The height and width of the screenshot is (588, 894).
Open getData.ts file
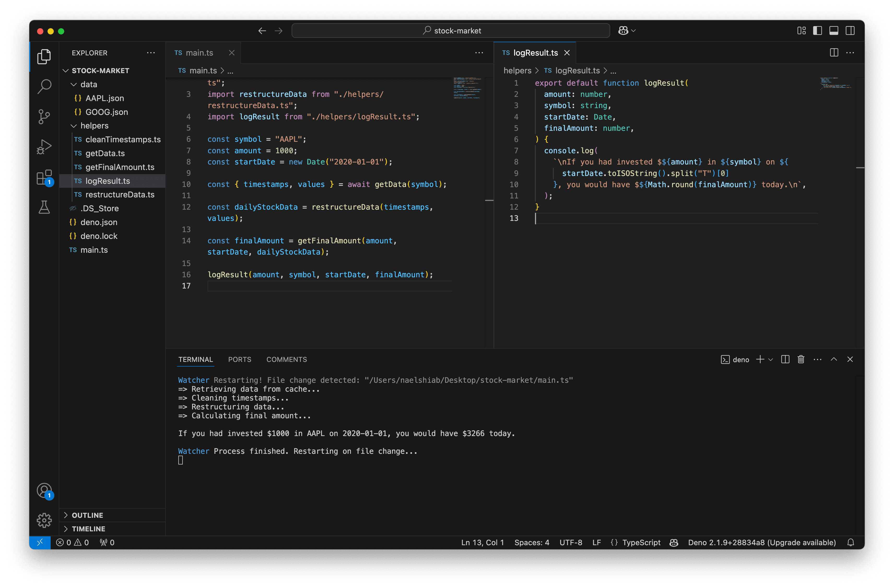[x=112, y=153]
